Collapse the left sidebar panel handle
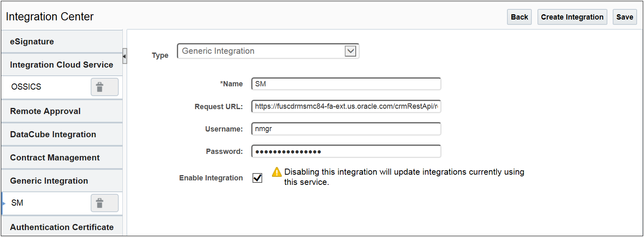644x237 pixels. click(x=124, y=56)
